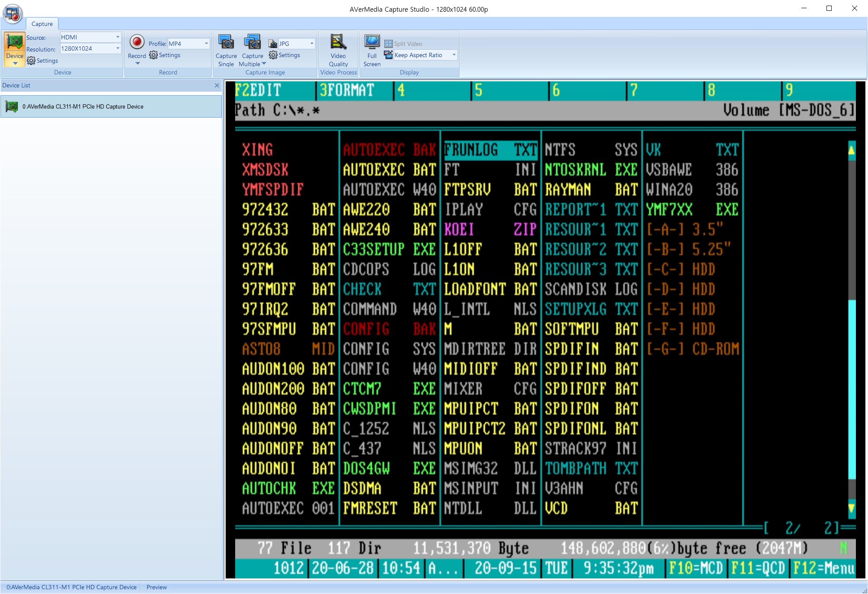The width and height of the screenshot is (868, 594).
Task: Click the Preview status bar tab
Action: (x=156, y=587)
